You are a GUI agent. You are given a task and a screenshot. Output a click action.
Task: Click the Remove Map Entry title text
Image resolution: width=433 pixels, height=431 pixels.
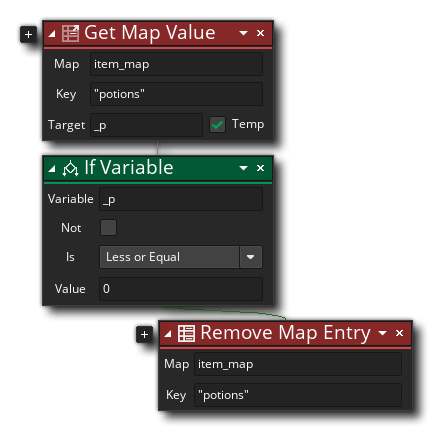[x=285, y=333]
